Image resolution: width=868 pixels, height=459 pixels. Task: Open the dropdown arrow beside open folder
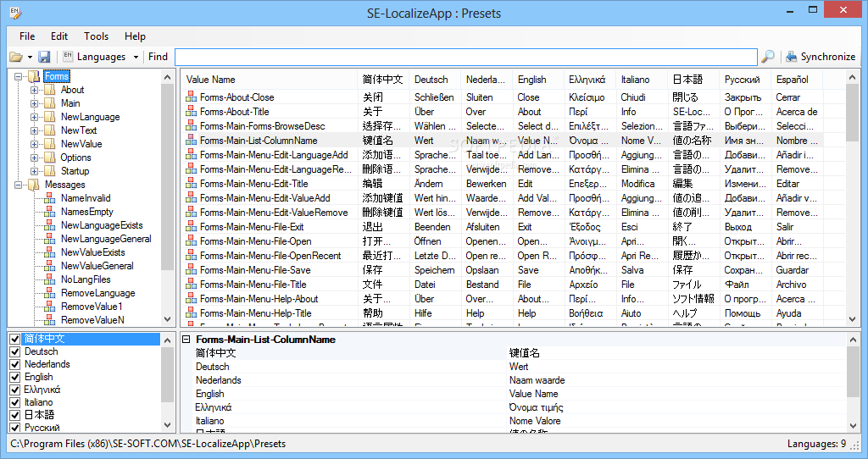coord(30,57)
